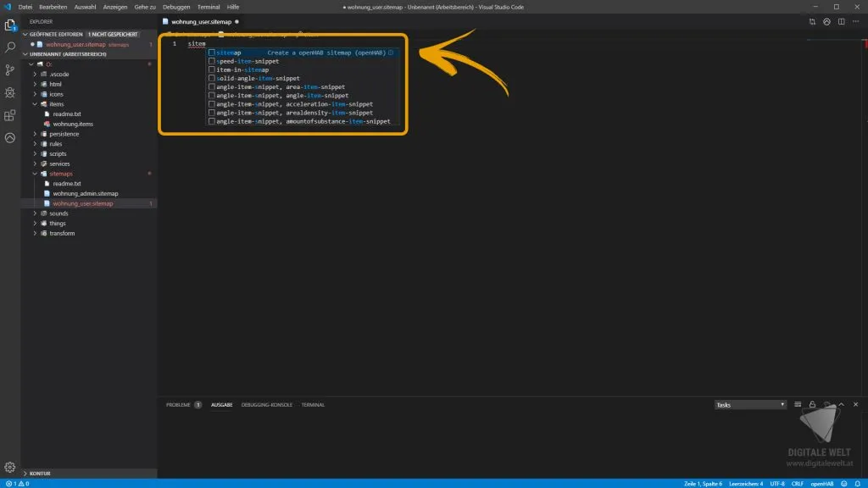Click the compare changes icon in editor toolbar
This screenshot has height=488, width=868.
(812, 21)
